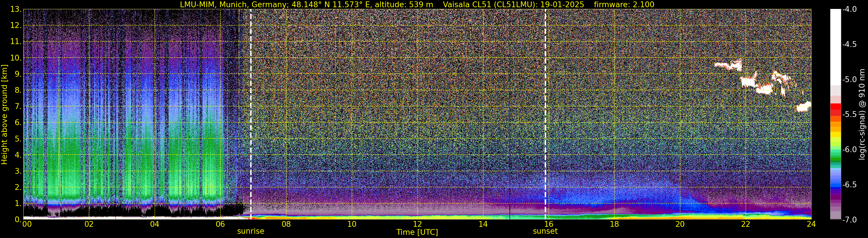Viewport: 868px width, 238px height.
Task: Click the dashed sunset marker line
Action: click(x=545, y=114)
